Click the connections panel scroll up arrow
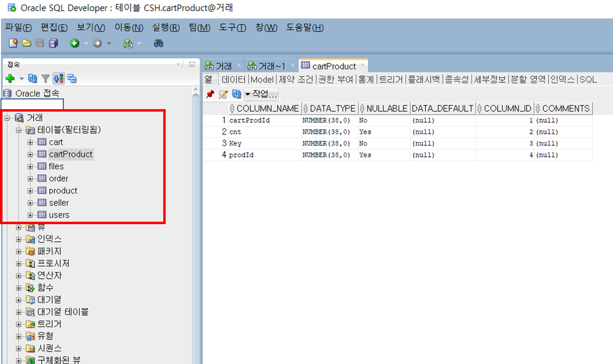 click(x=196, y=91)
